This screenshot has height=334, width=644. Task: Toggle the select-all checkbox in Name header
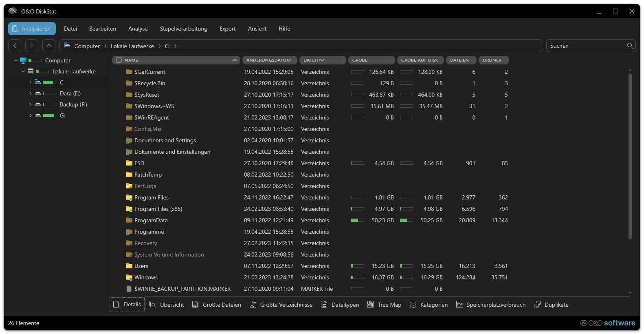click(119, 60)
